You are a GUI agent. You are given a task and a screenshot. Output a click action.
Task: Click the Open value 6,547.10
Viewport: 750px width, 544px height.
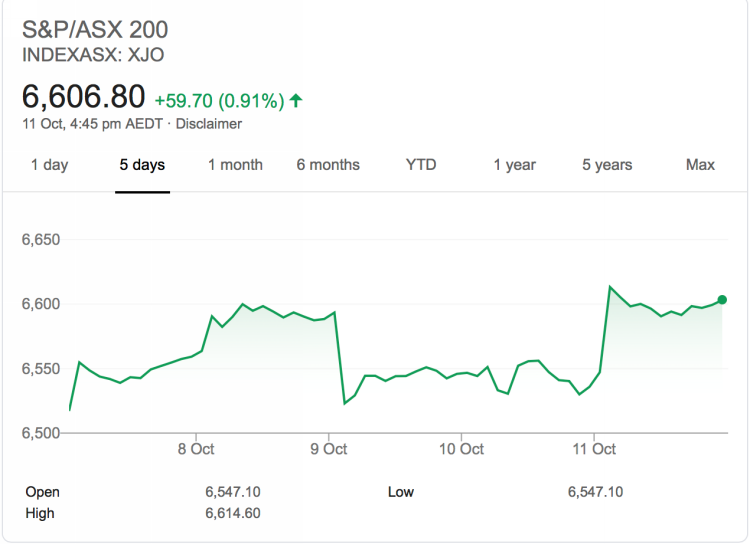[x=233, y=492]
